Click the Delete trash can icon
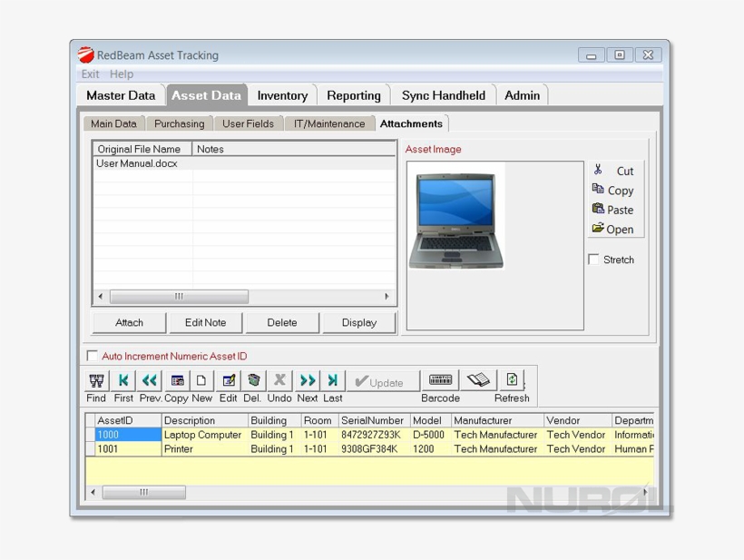The image size is (744, 560). [x=254, y=381]
